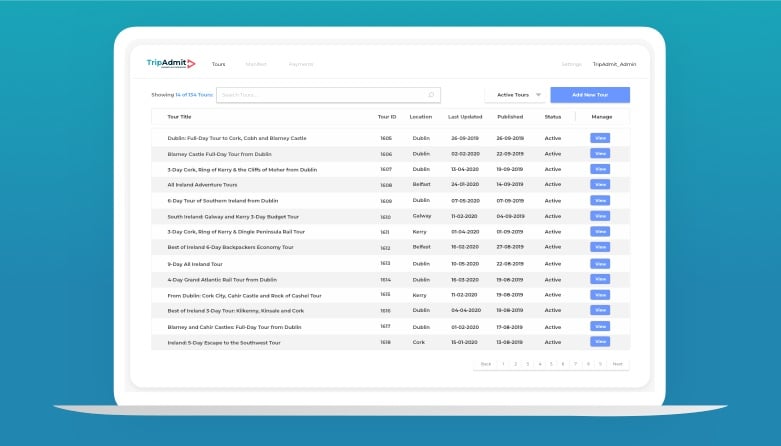Click Last Updated date 02-02-2020
Viewport: 781px width, 446px height.
(465, 154)
